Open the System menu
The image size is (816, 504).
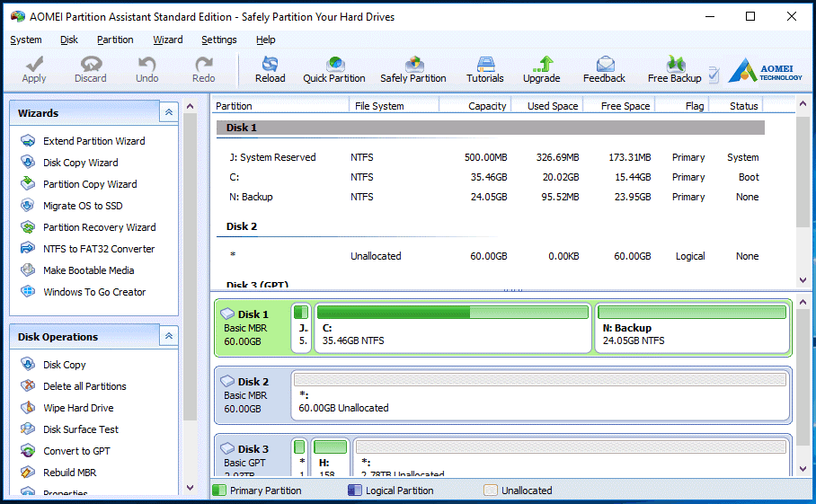click(x=26, y=40)
